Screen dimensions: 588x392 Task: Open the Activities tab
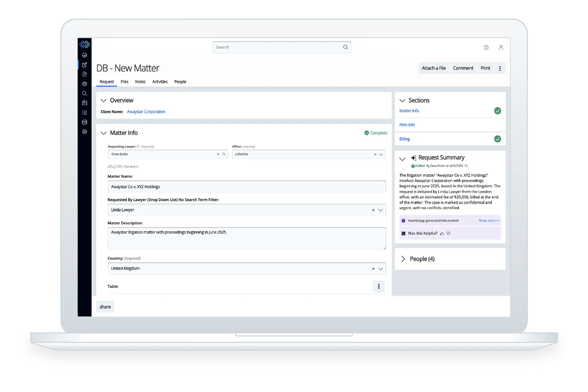pos(160,82)
